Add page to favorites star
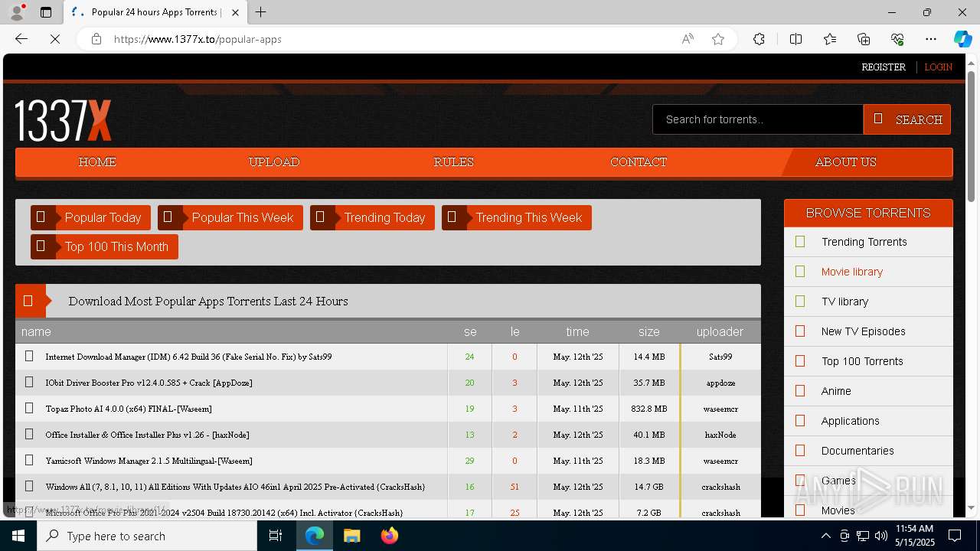 pos(718,39)
